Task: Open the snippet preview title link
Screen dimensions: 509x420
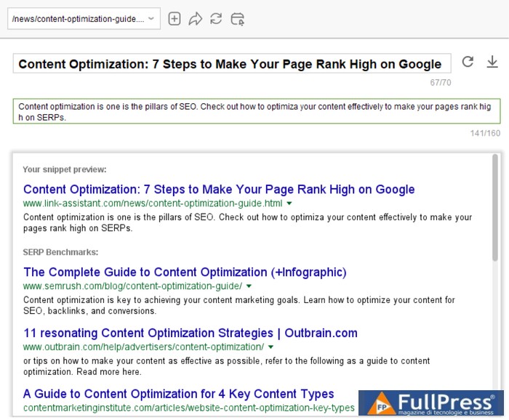Action: tap(219, 190)
